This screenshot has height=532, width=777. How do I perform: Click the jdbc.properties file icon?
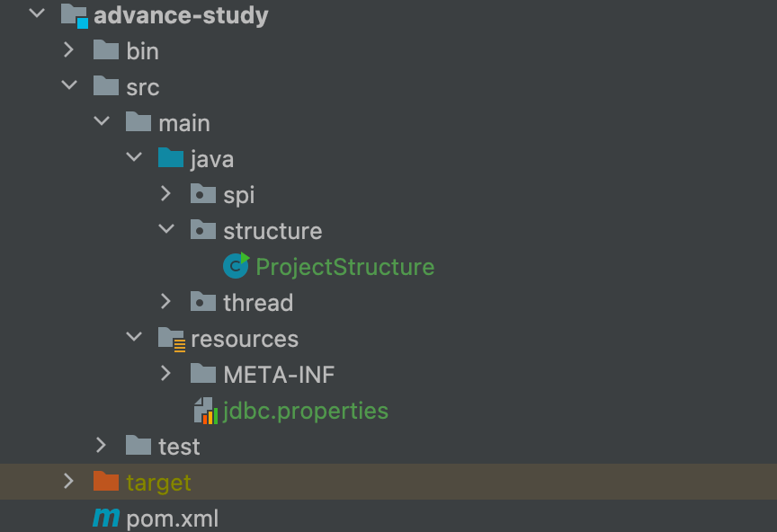click(x=206, y=411)
